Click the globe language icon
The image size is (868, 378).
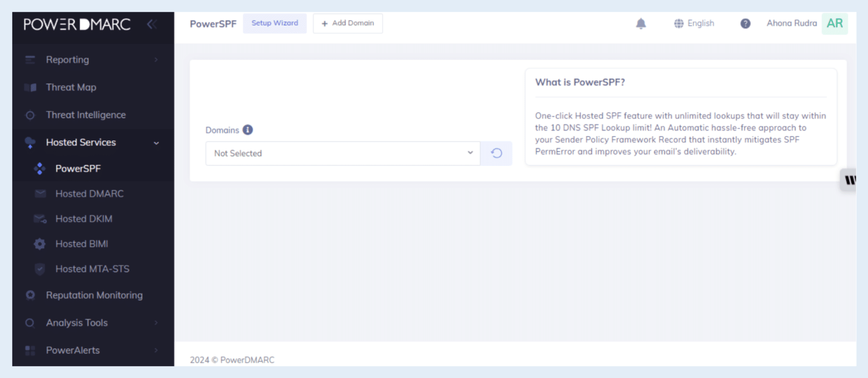tap(678, 23)
